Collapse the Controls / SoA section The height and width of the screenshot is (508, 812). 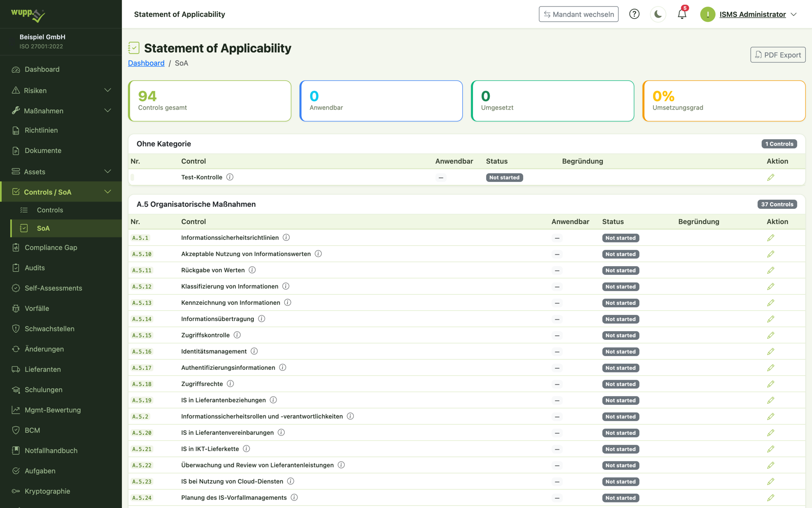(61, 192)
